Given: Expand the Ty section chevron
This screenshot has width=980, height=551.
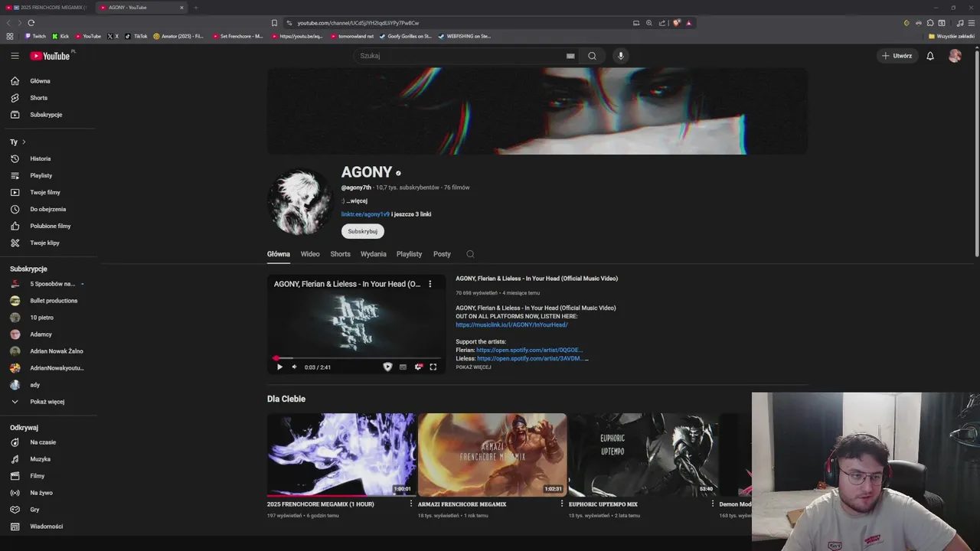Looking at the screenshot, I should pos(24,142).
